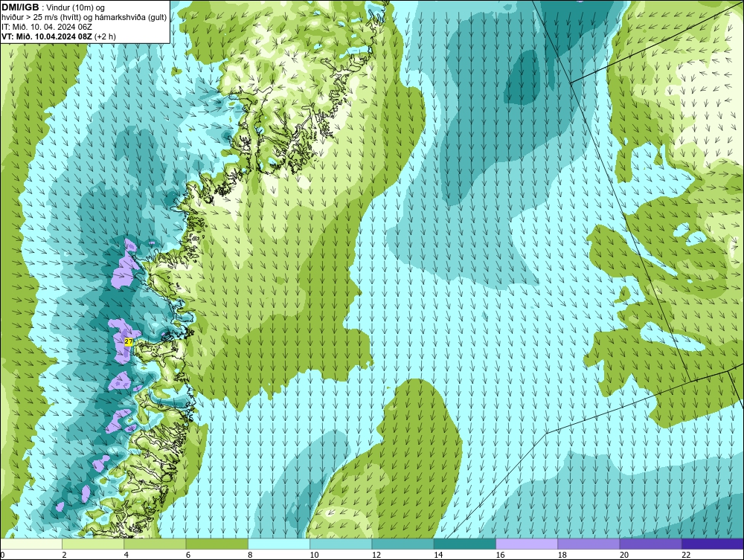Click the legend scale label '12'

point(376,556)
